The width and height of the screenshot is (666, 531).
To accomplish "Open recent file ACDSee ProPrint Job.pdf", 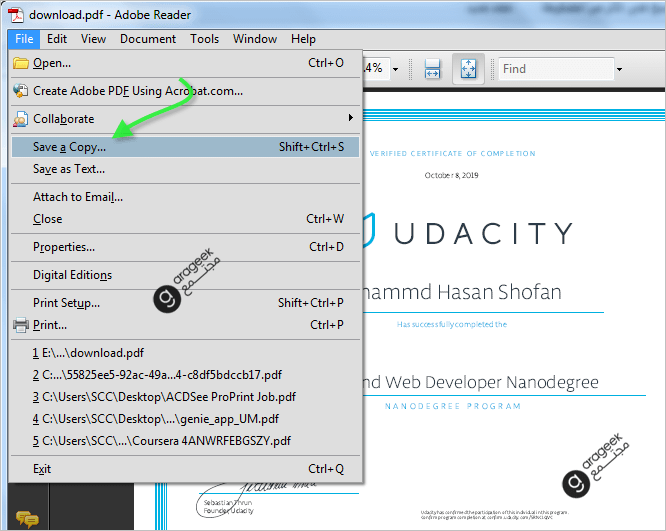I will [186, 397].
